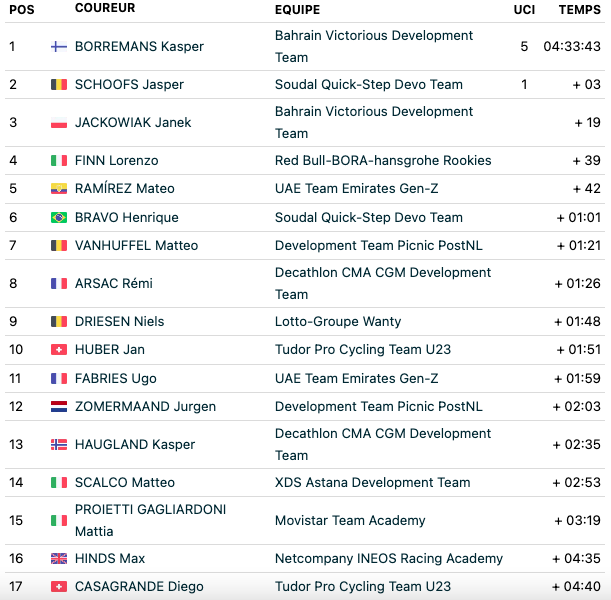611x600 pixels.
Task: Open rider ZOMERMAAND Jurgen
Action: [145, 406]
